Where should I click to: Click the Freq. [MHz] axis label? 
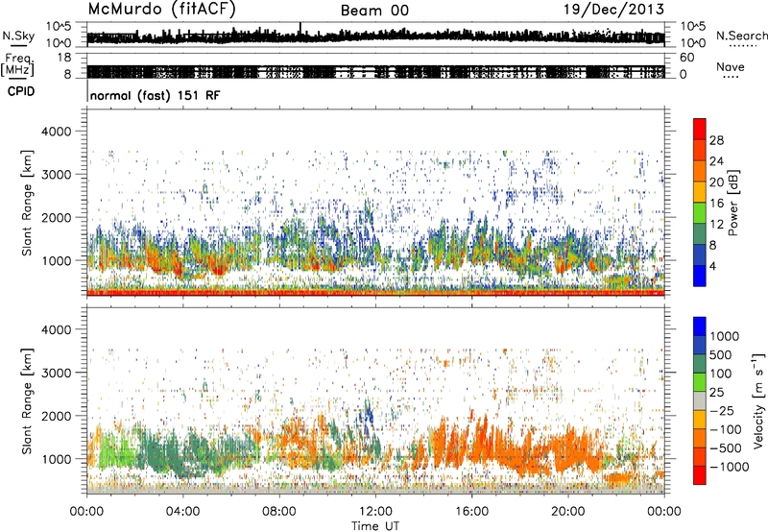coord(18,64)
